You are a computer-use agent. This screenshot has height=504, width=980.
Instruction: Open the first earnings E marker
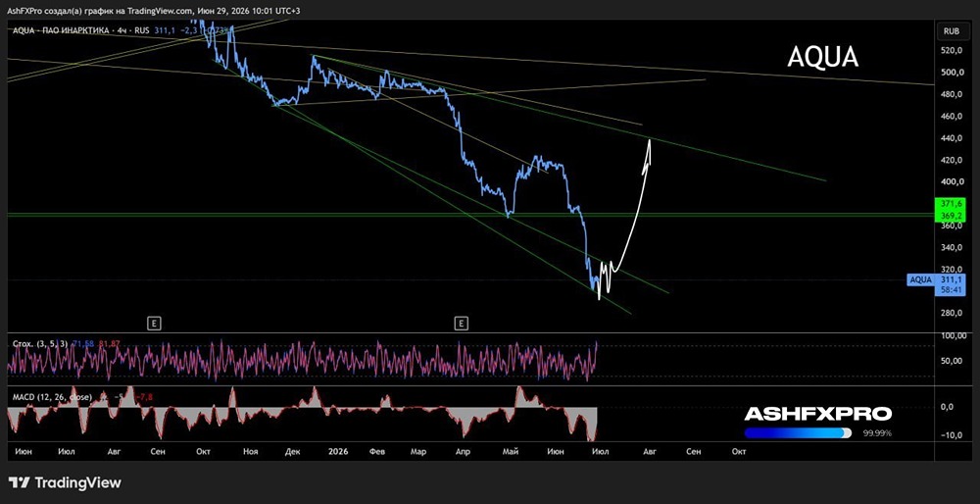pyautogui.click(x=155, y=324)
